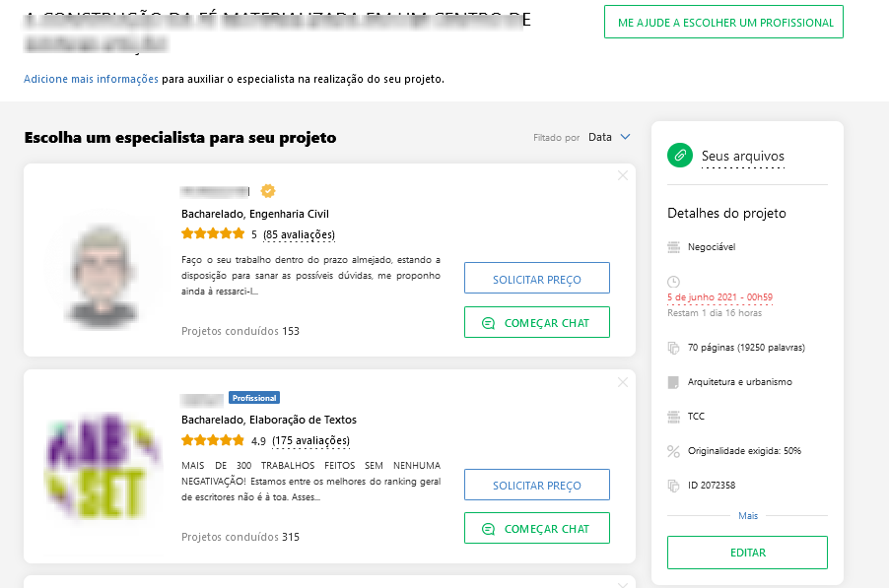Click the copy icon next to ID 2072358

[673, 486]
